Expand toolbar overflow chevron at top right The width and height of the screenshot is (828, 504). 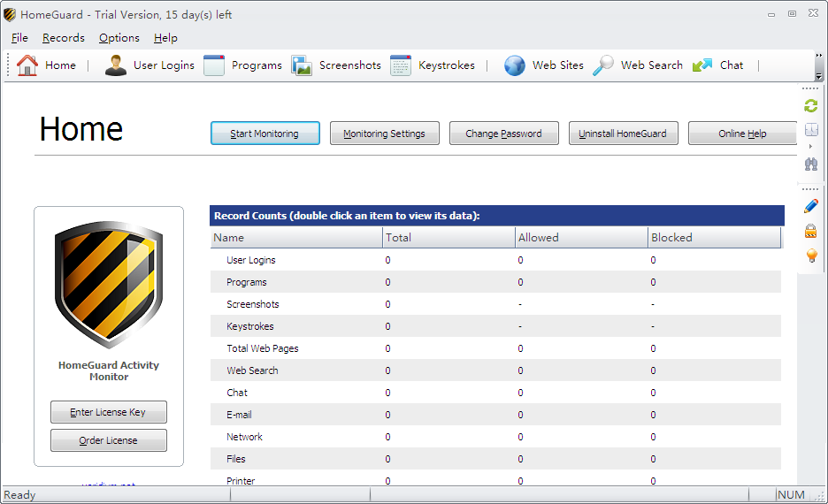coord(819,55)
